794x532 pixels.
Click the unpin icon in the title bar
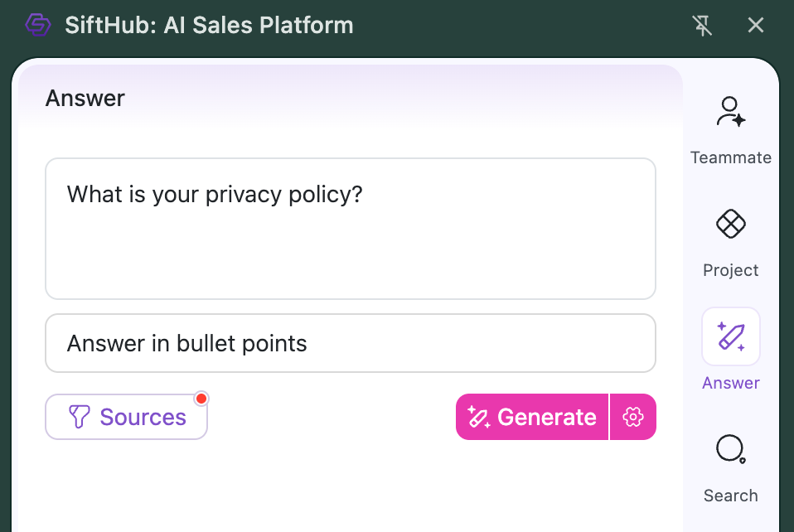coord(702,25)
